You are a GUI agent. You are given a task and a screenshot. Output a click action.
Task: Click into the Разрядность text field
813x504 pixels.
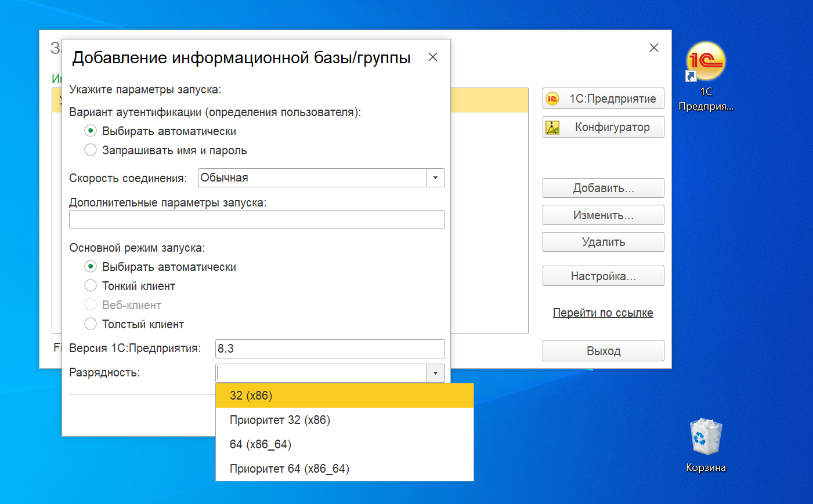click(x=321, y=373)
